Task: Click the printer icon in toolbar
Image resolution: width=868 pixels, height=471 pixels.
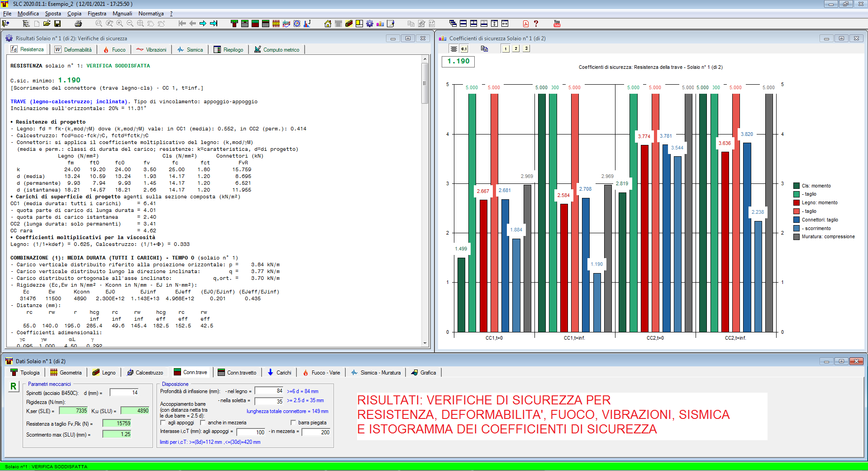Action: coord(78,24)
